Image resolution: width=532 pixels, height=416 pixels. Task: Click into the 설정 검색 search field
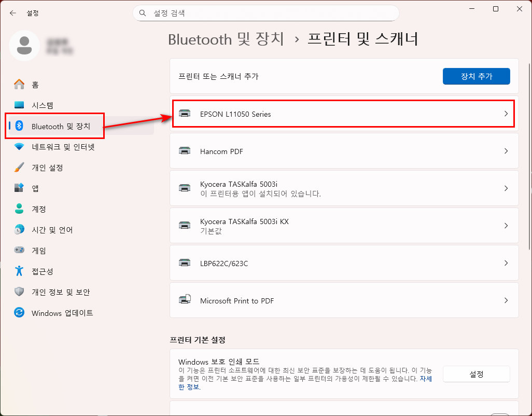tap(265, 13)
